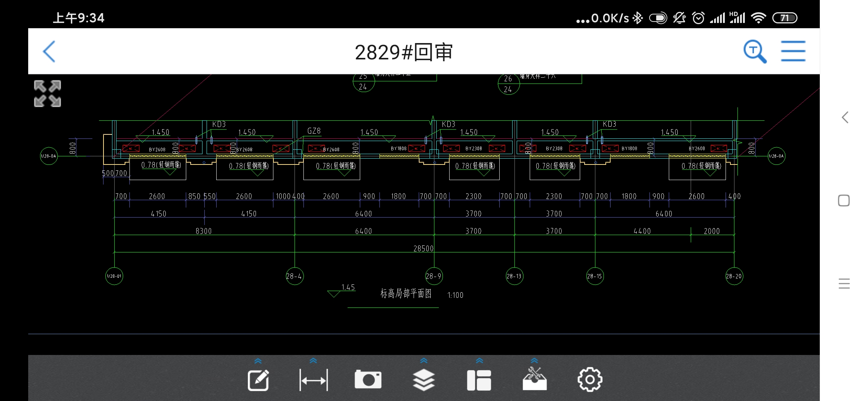868x401 pixels.
Task: Open the toolbox icon
Action: click(x=535, y=379)
